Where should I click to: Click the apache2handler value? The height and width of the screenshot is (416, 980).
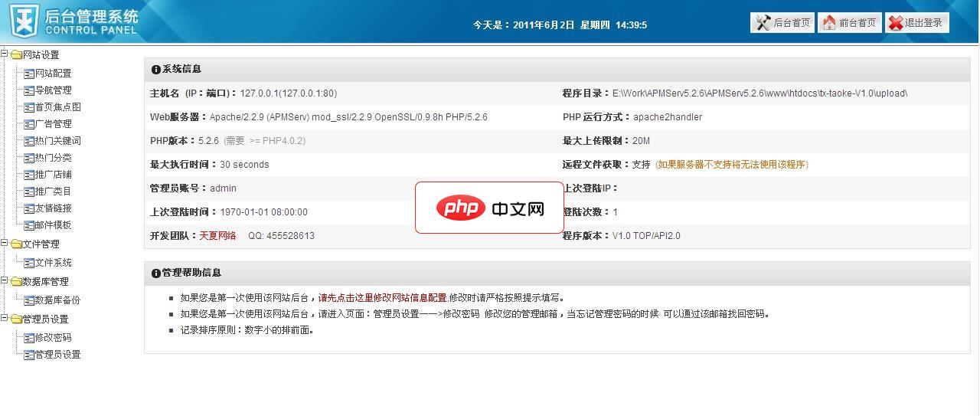[668, 117]
